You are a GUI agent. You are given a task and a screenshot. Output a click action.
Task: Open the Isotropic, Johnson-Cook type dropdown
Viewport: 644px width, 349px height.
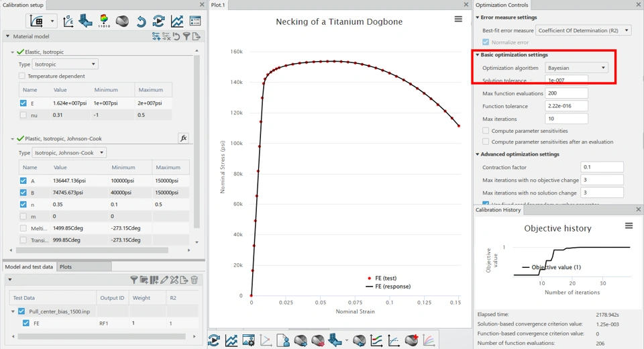[x=69, y=152]
